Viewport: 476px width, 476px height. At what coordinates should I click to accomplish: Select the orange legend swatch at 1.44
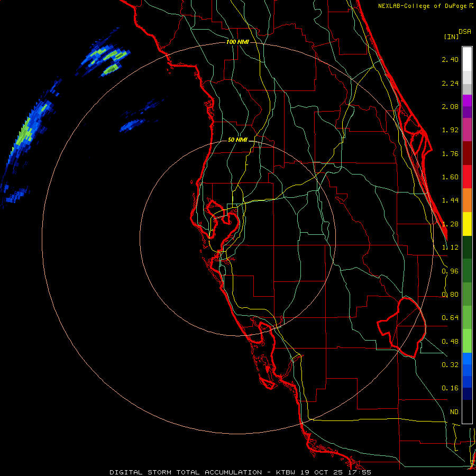(467, 200)
